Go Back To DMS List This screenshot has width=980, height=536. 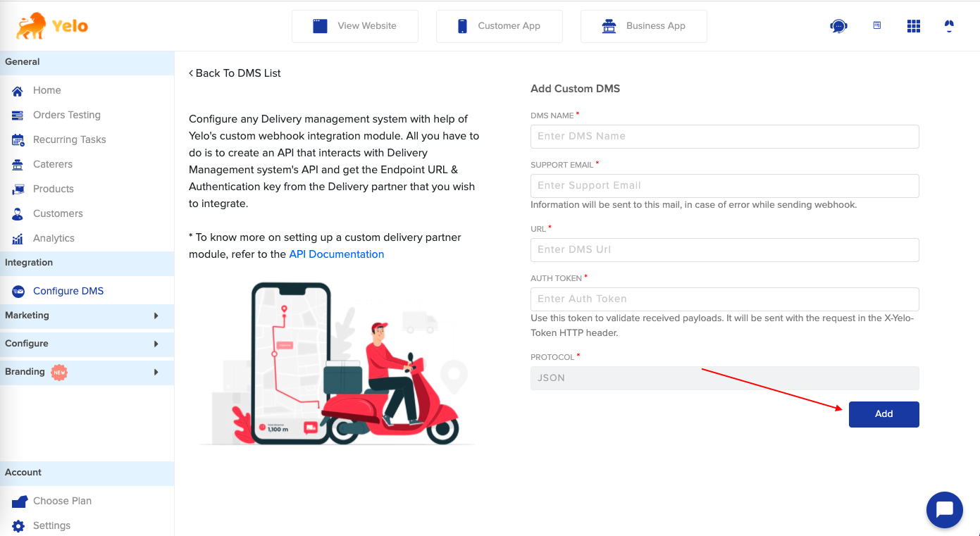click(235, 73)
